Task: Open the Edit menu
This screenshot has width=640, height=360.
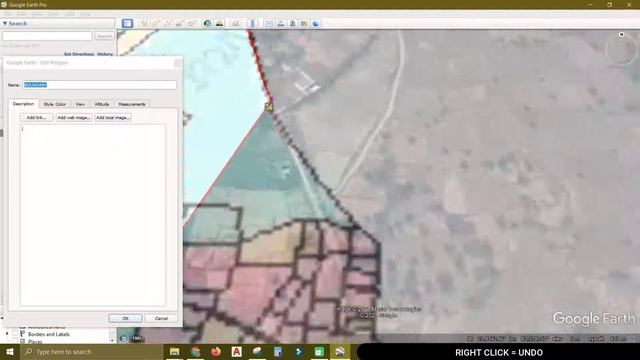Action: 21,14
